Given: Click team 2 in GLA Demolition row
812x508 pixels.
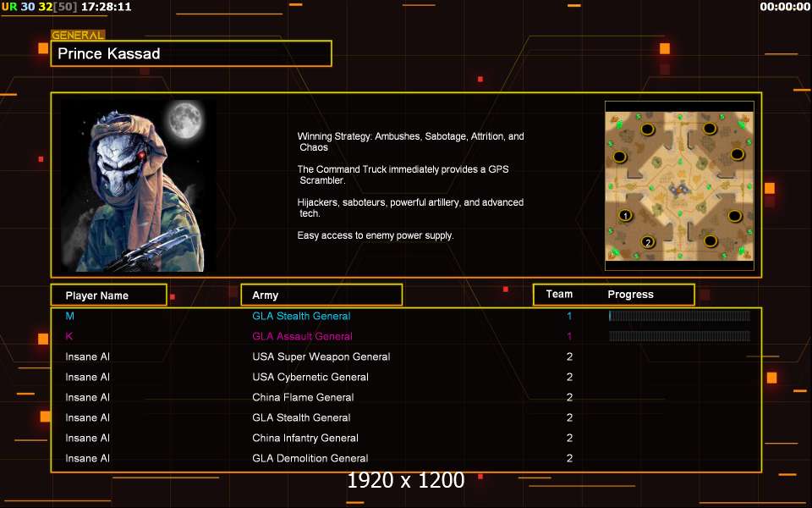Looking at the screenshot, I should click(569, 458).
